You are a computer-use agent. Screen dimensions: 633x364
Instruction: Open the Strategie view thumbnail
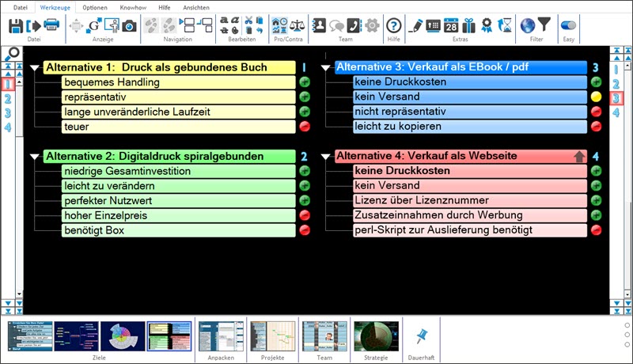376,336
